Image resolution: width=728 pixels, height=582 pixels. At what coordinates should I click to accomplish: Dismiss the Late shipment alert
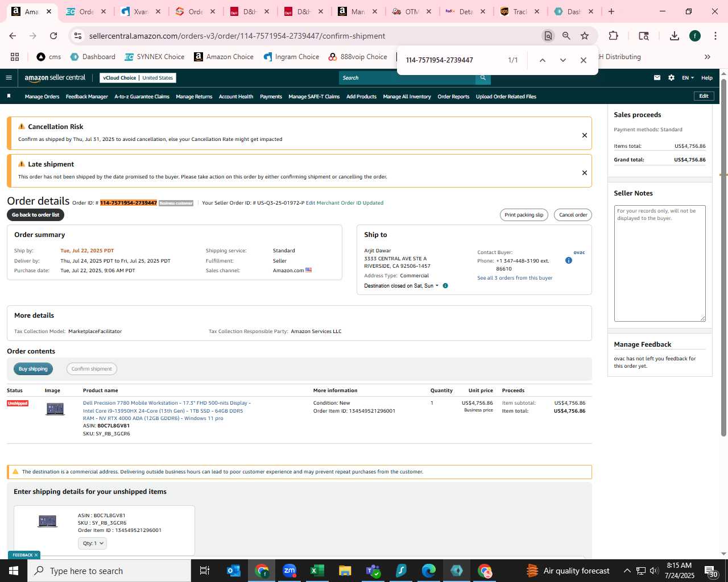(584, 173)
